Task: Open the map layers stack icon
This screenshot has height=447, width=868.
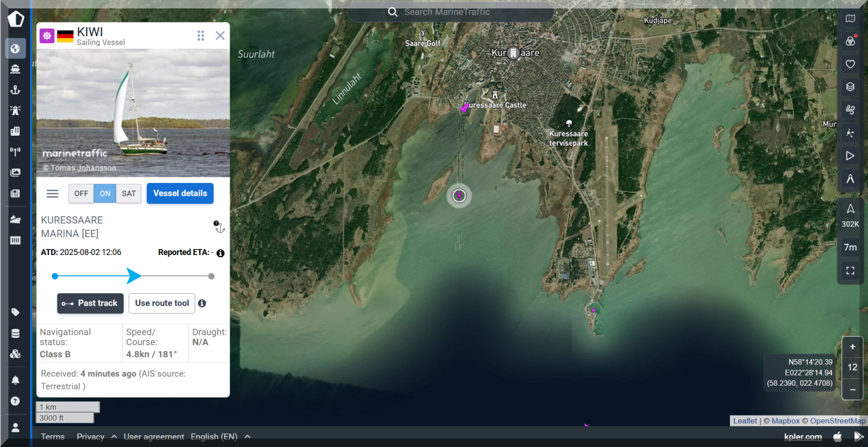Action: [x=850, y=87]
